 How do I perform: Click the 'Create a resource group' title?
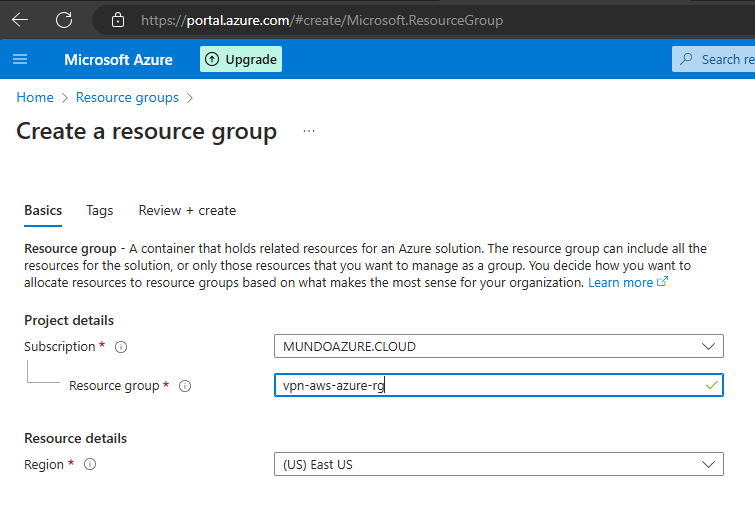(146, 131)
